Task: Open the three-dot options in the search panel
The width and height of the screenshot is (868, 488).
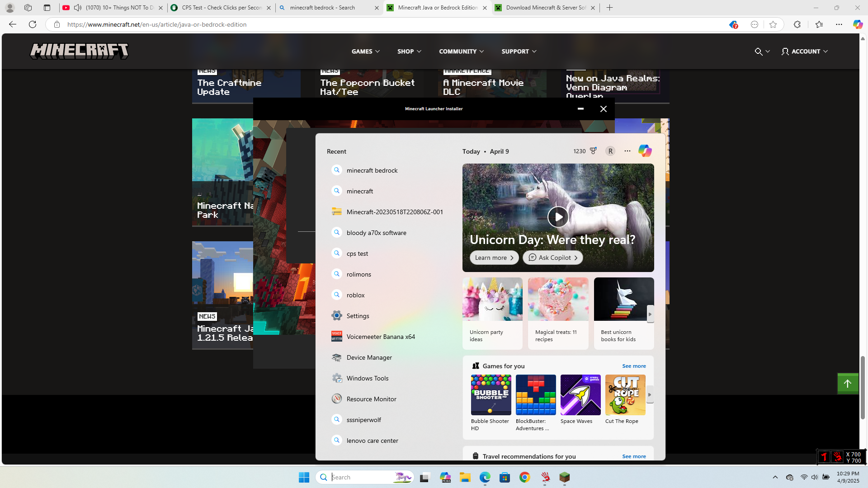Action: pyautogui.click(x=627, y=151)
